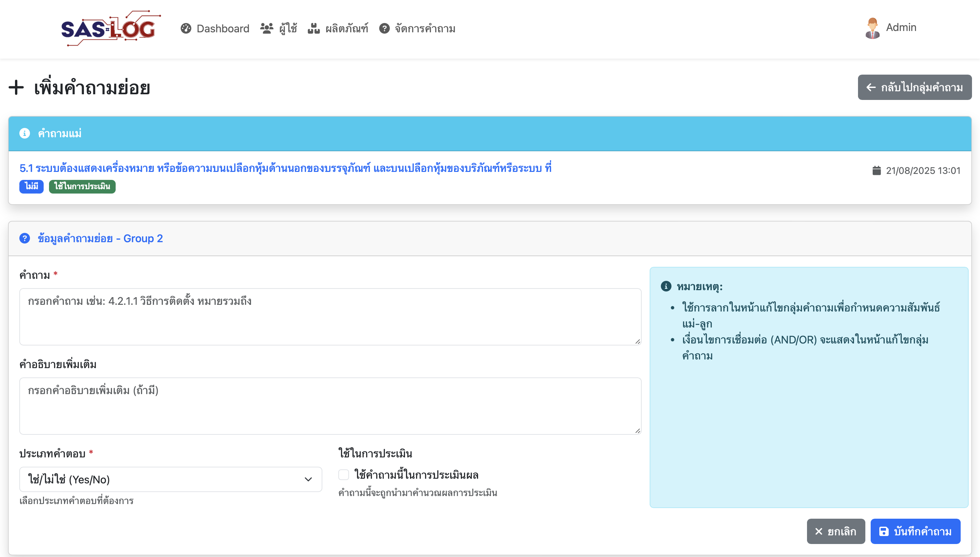980x557 pixels.
Task: Click the info icon beside หมายเหตุ
Action: 666,286
